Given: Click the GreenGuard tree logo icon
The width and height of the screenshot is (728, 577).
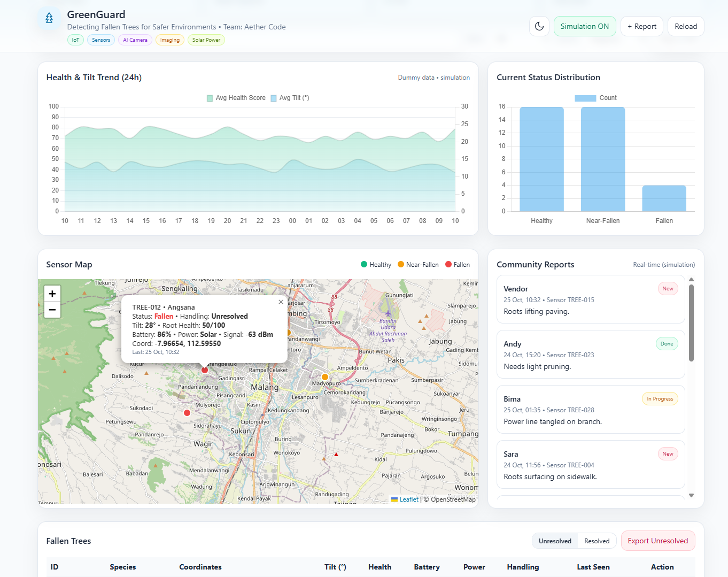Looking at the screenshot, I should [x=49, y=19].
